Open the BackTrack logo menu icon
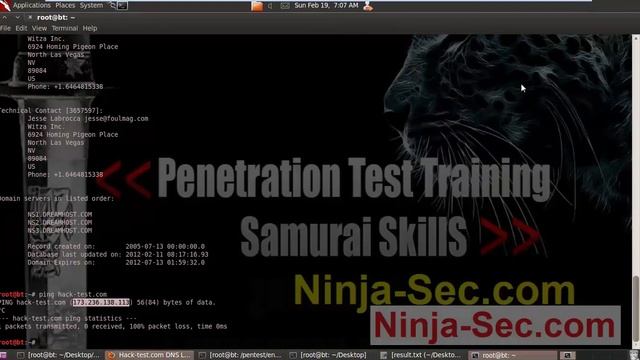Viewport: 640px width, 360px height. 5,5
